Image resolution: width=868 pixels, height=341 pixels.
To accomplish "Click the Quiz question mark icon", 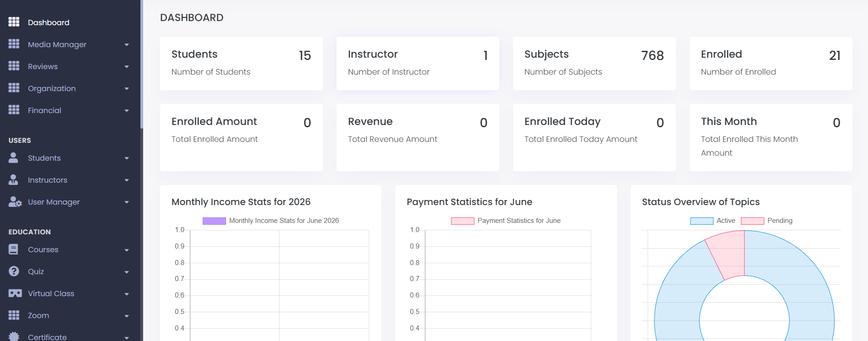I will tap(14, 271).
